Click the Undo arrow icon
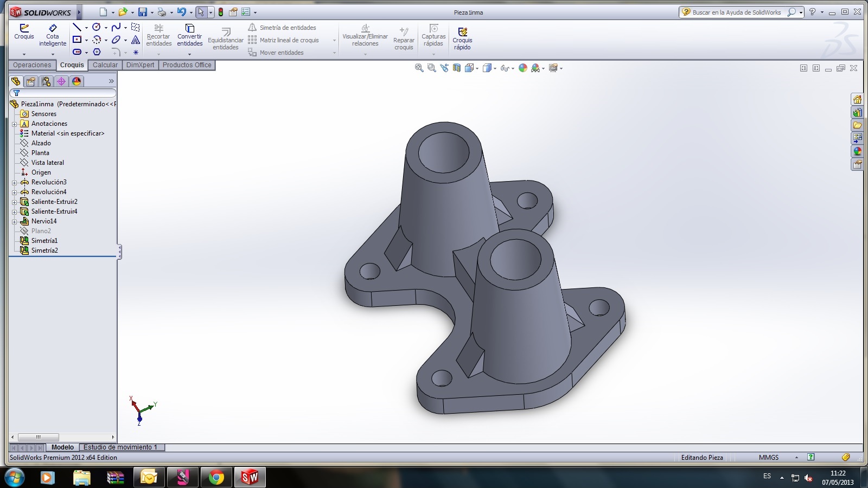The width and height of the screenshot is (868, 488). [x=181, y=12]
